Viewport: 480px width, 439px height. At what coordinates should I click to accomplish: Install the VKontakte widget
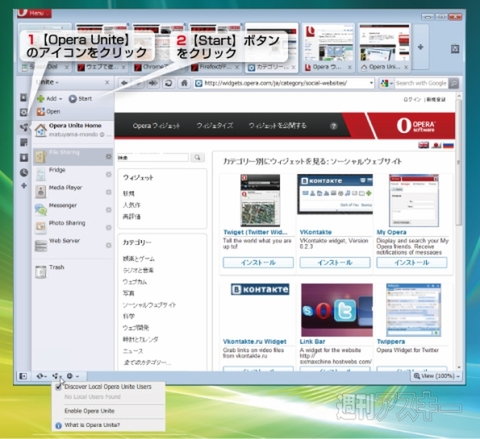click(x=335, y=262)
